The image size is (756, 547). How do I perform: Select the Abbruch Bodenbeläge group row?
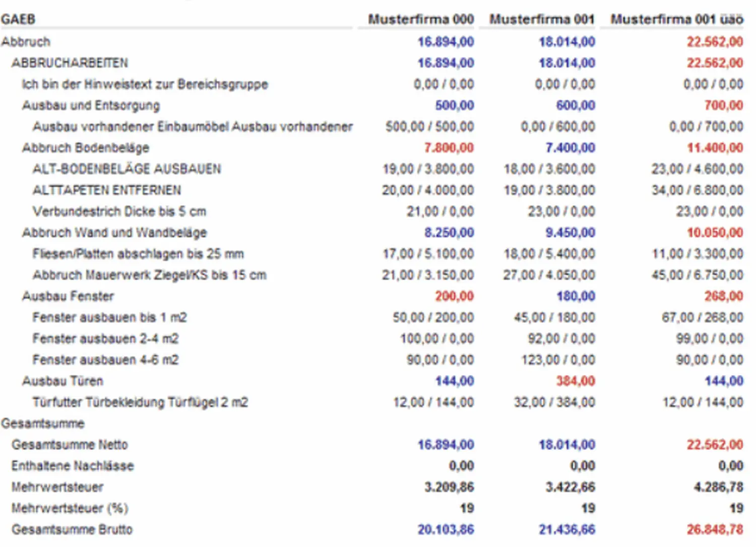(85, 148)
